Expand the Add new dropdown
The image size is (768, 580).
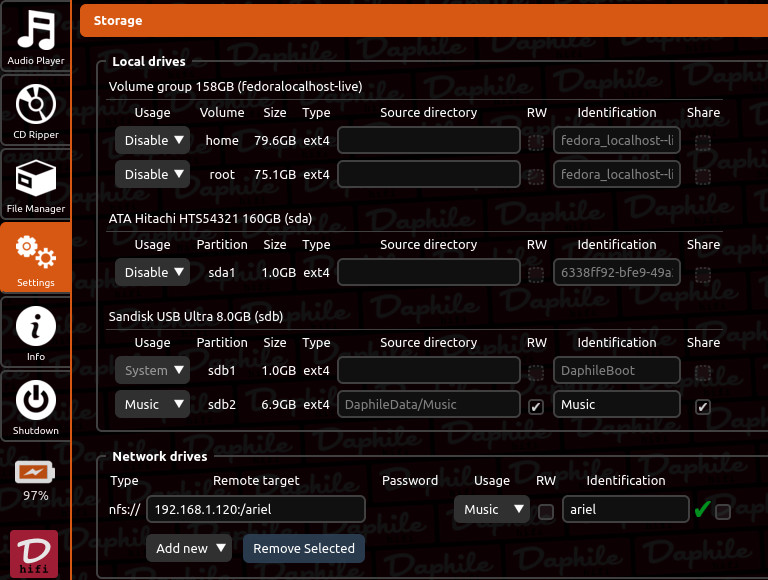click(189, 548)
